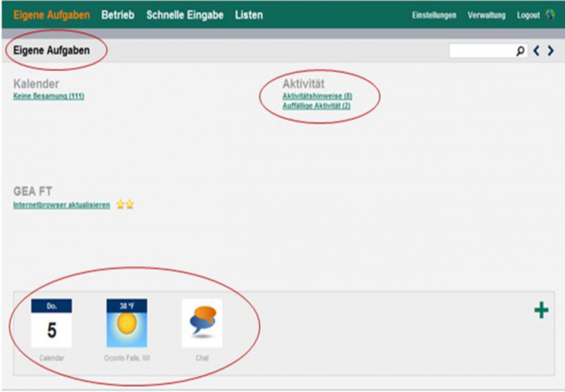
Task: Switch to the Eigene Aufgaben tab
Action: point(51,15)
